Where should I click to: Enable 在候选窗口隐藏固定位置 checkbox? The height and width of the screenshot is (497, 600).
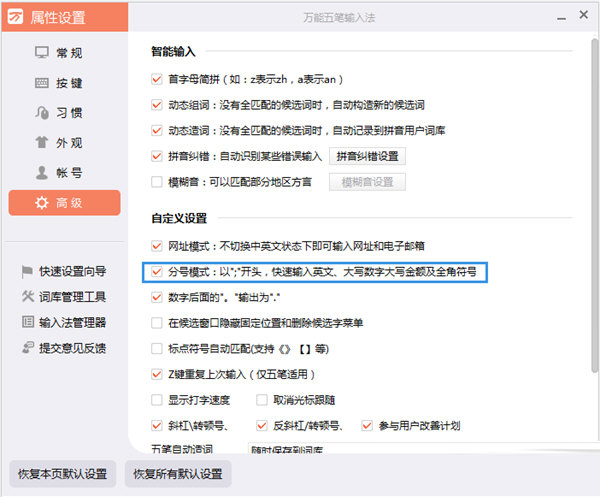(x=157, y=323)
